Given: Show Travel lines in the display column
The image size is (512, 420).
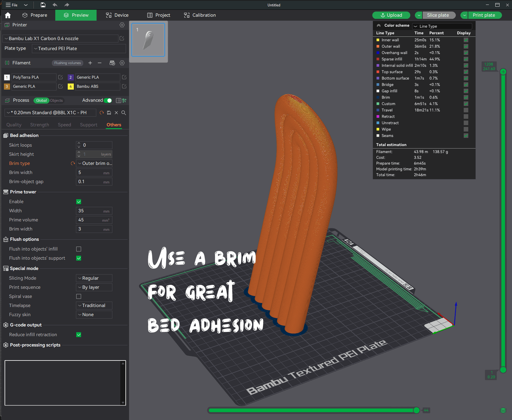Looking at the screenshot, I should point(466,110).
